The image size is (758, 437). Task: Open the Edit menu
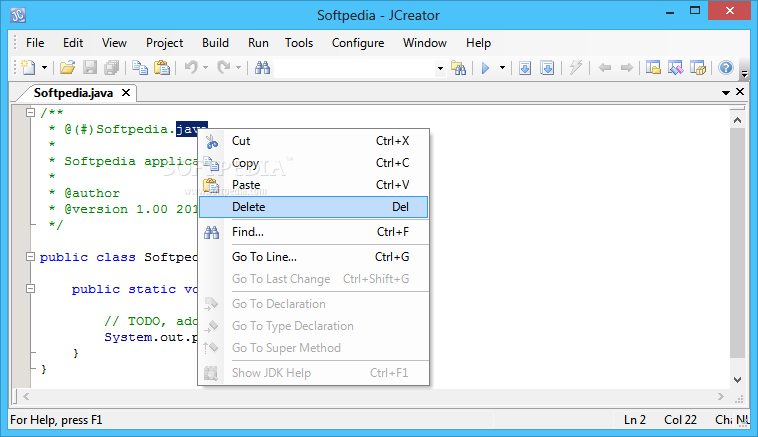pyautogui.click(x=73, y=43)
